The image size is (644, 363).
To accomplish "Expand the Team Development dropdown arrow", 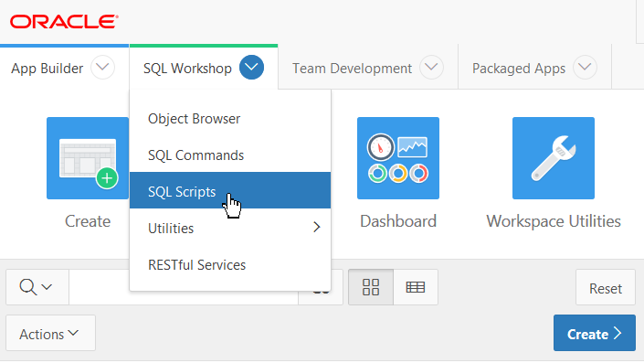I will pyautogui.click(x=431, y=68).
